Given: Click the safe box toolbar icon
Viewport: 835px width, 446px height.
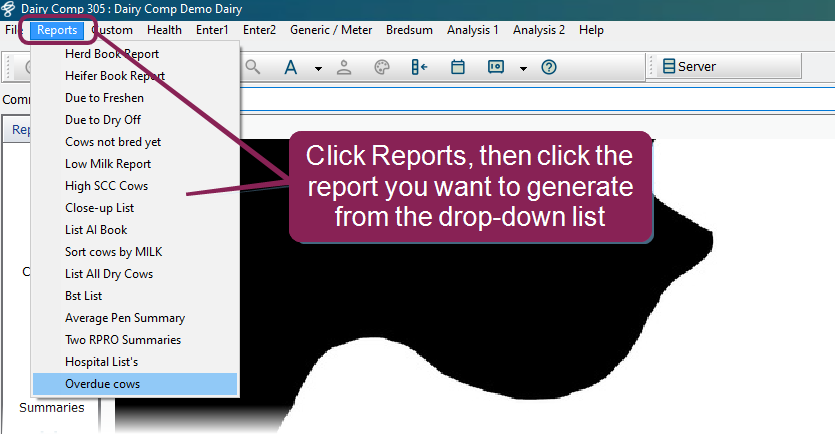Looking at the screenshot, I should click(496, 67).
